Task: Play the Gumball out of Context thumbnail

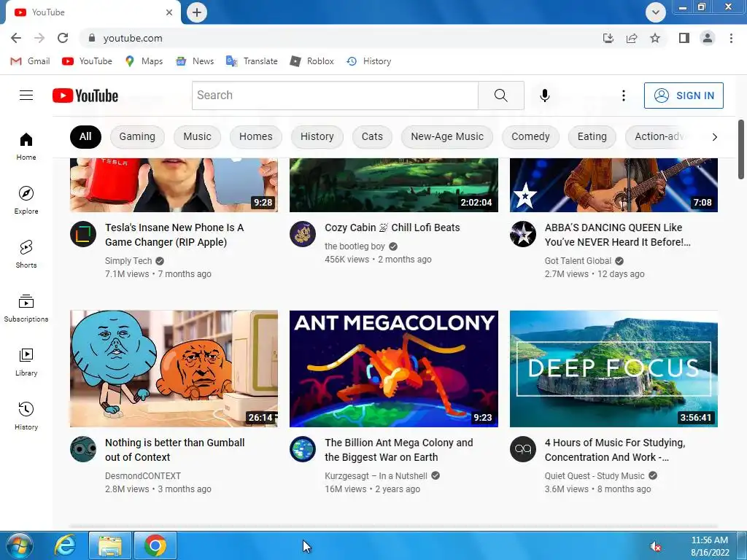Action: 174,368
